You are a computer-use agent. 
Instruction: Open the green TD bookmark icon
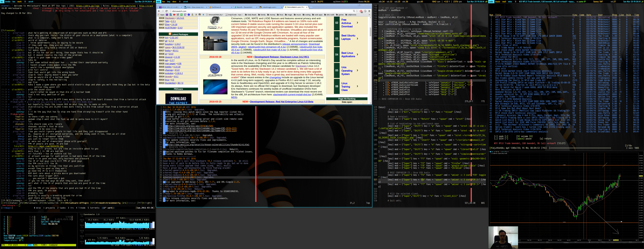coord(182,15)
